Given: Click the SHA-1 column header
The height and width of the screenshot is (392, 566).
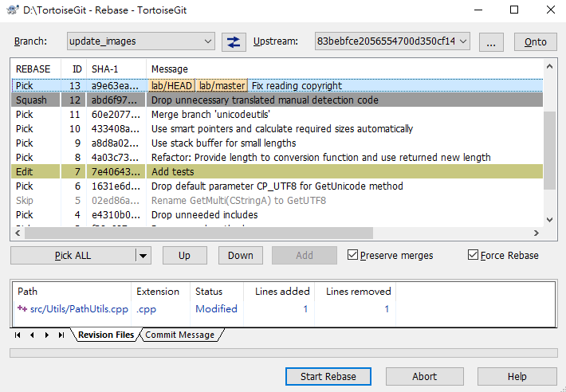Looking at the screenshot, I should [116, 69].
